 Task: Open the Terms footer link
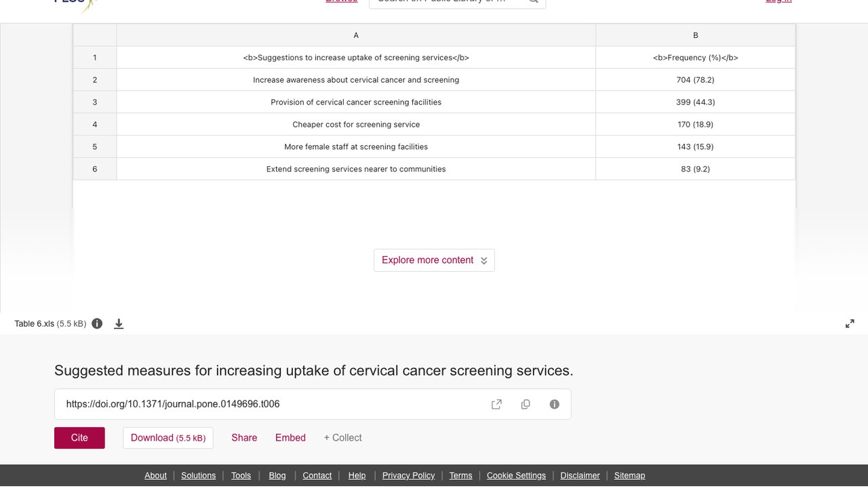(x=460, y=475)
